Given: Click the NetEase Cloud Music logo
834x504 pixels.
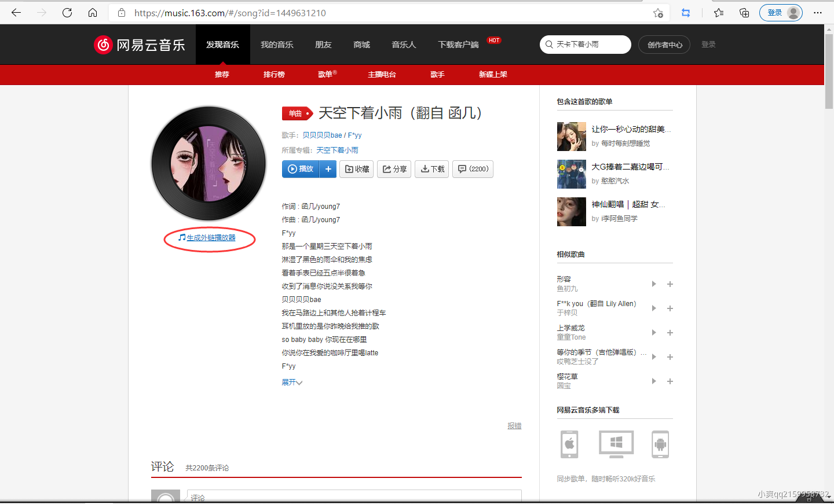Looking at the screenshot, I should 140,45.
